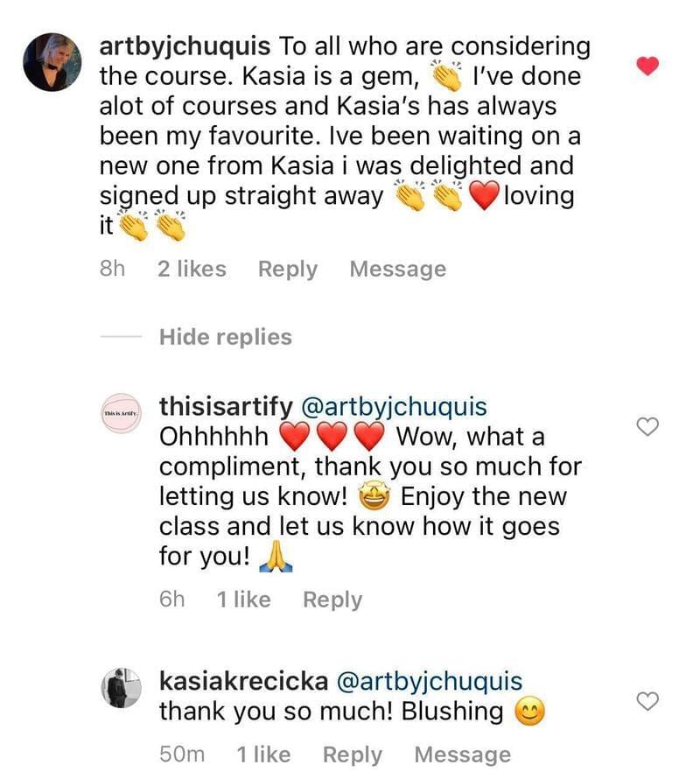Open kasiakrecicka profile avatar

tap(122, 687)
